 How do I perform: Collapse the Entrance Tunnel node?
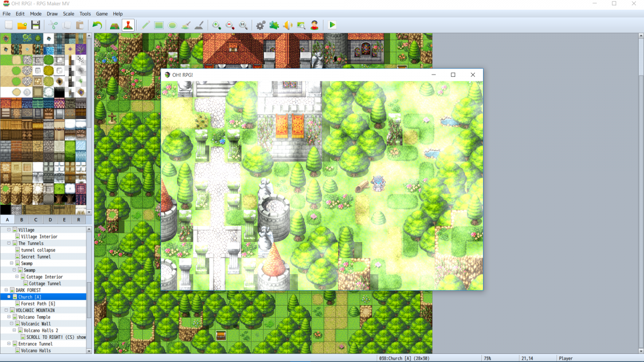(9, 344)
